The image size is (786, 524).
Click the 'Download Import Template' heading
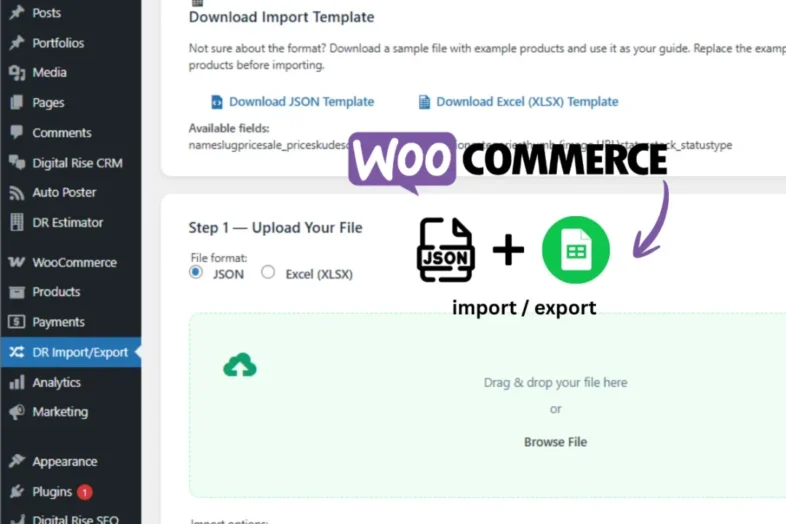coord(281,17)
